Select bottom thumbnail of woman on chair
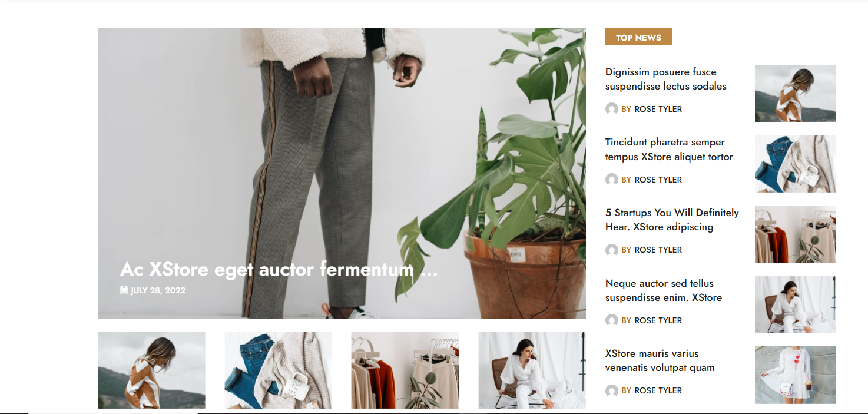868x414 pixels. (x=532, y=370)
